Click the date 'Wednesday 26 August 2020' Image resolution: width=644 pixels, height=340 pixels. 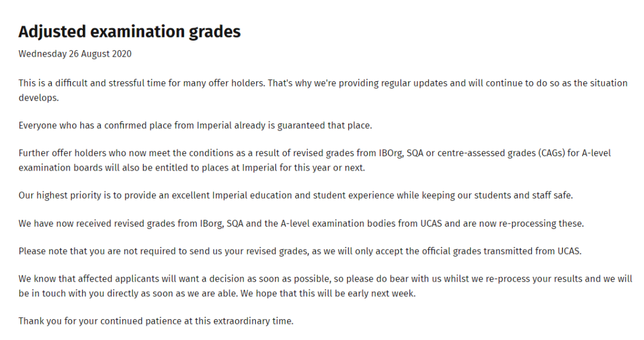pyautogui.click(x=75, y=54)
